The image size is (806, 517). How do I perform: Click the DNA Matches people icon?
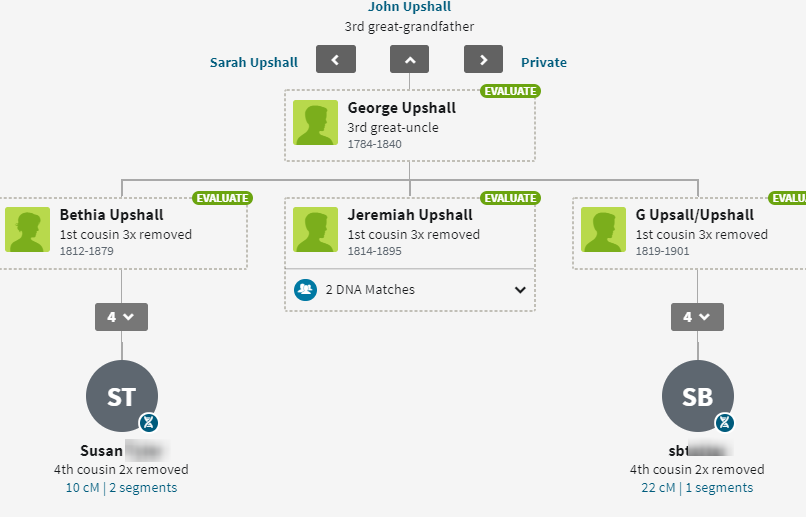[x=306, y=290]
